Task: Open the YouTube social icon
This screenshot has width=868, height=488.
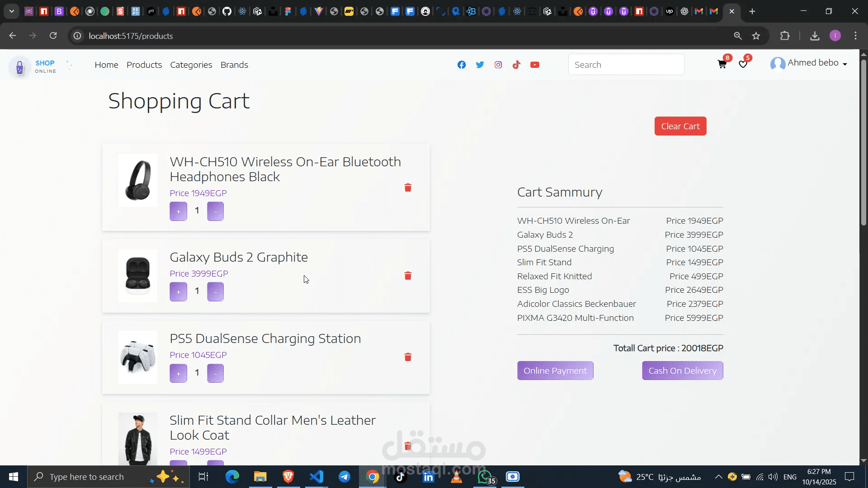Action: click(535, 65)
